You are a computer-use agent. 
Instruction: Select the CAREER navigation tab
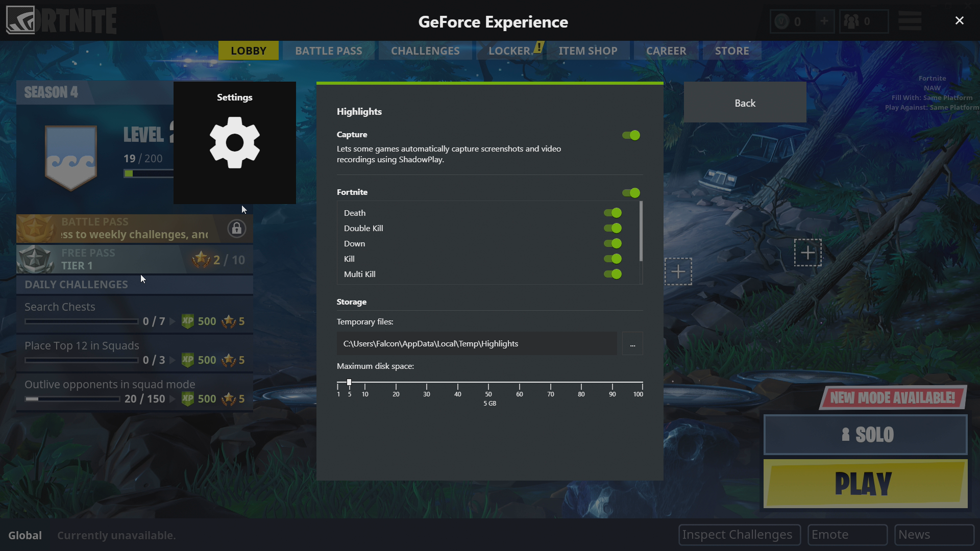click(666, 51)
